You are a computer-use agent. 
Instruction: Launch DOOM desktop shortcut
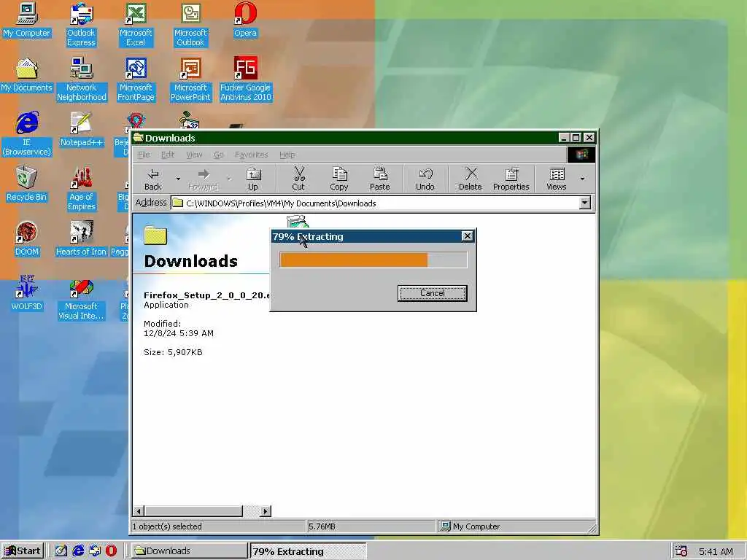27,239
